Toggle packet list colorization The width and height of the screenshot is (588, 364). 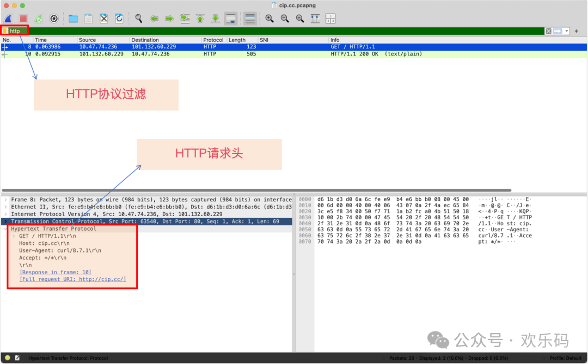[249, 18]
